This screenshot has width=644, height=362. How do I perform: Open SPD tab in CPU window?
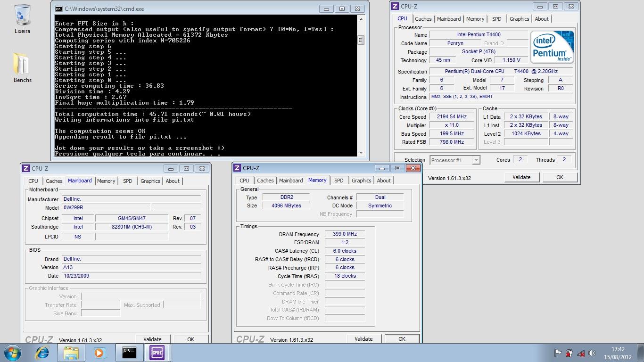(x=496, y=19)
